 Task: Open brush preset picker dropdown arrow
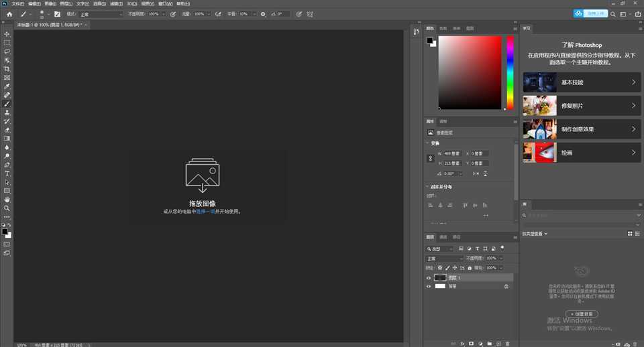point(48,14)
